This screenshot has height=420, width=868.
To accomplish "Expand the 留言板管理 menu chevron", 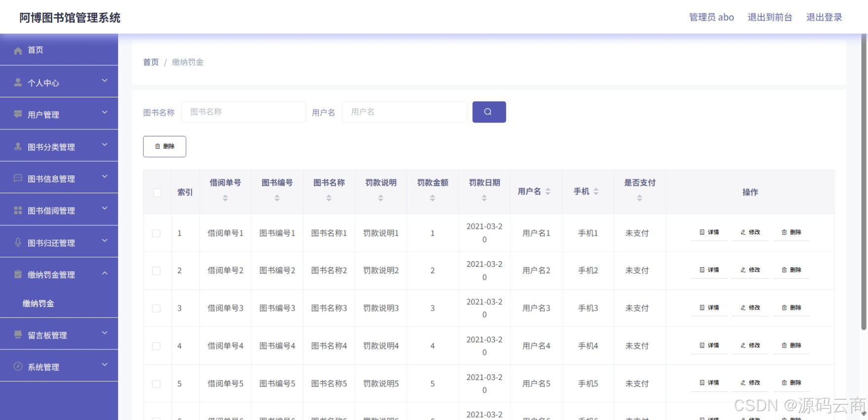I will coord(105,333).
